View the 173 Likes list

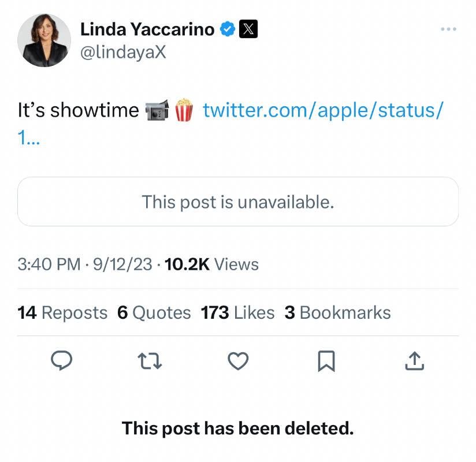point(237,312)
